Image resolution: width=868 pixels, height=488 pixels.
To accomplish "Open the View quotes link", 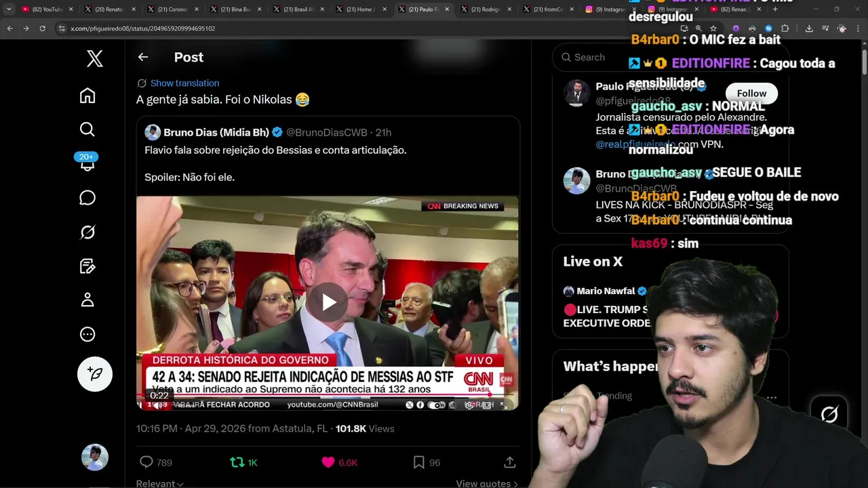I will pyautogui.click(x=486, y=483).
